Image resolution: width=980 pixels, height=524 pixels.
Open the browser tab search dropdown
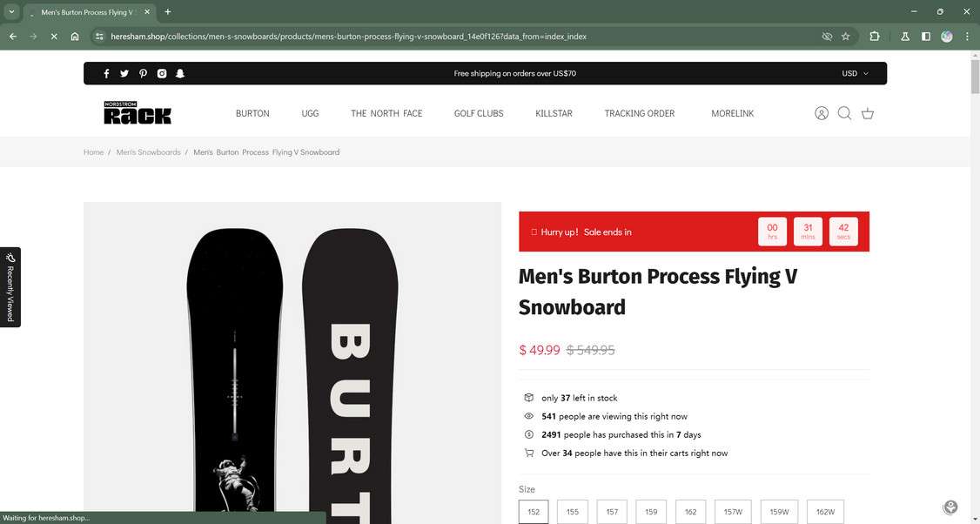(x=11, y=12)
